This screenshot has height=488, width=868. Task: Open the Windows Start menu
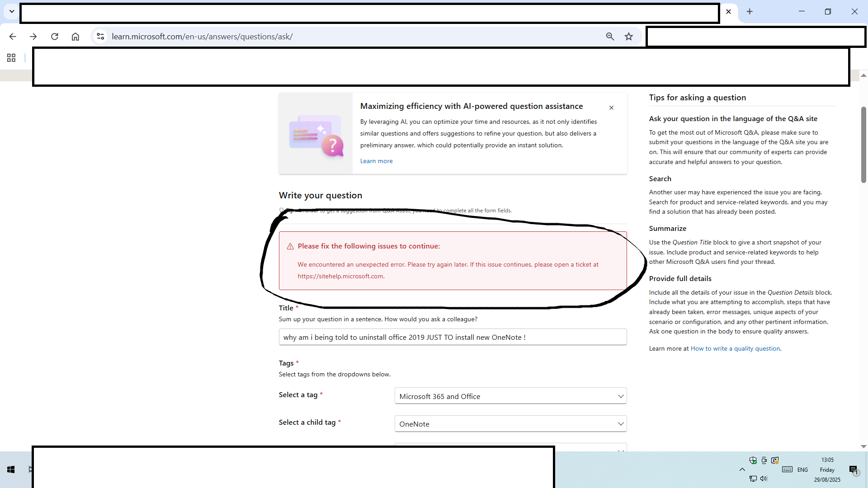pos(11,469)
